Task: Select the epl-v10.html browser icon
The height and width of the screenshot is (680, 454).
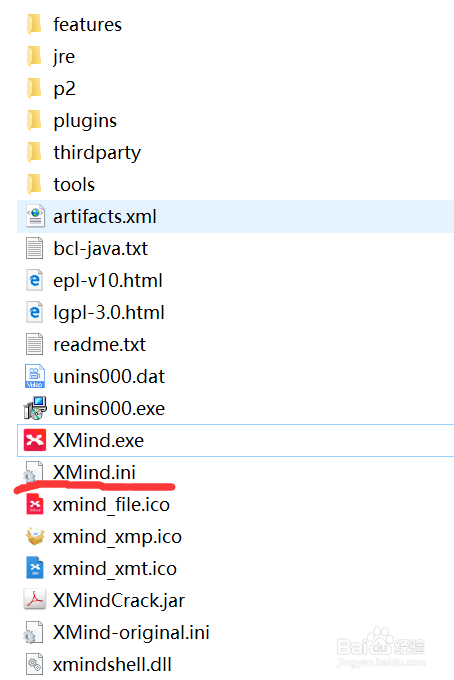Action: [35, 280]
